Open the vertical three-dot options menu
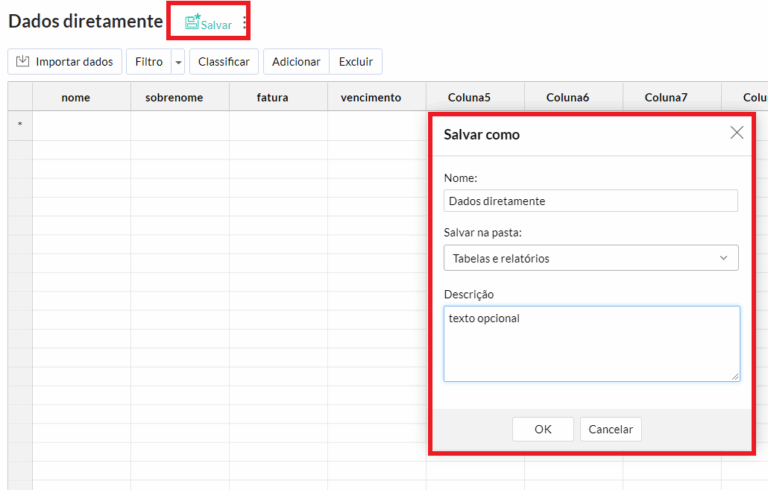Viewport: 768px width, 490px height. (244, 23)
